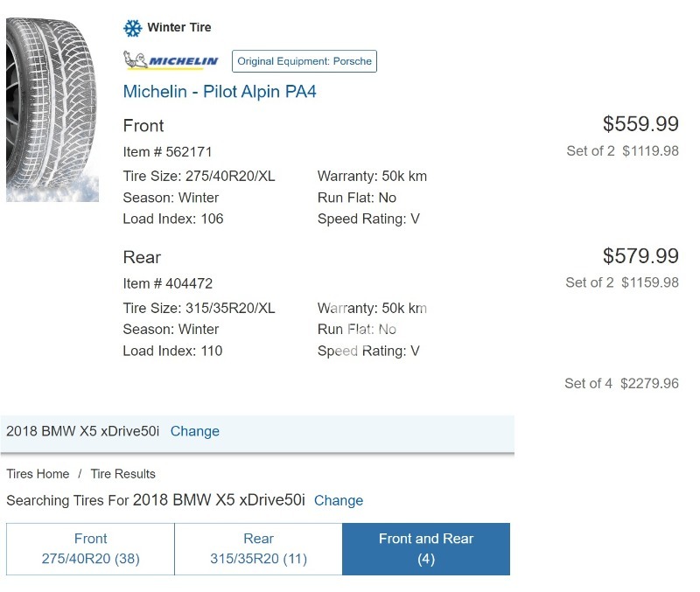Click the Winter Tire label
The image size is (700, 592).
pyautogui.click(x=178, y=28)
